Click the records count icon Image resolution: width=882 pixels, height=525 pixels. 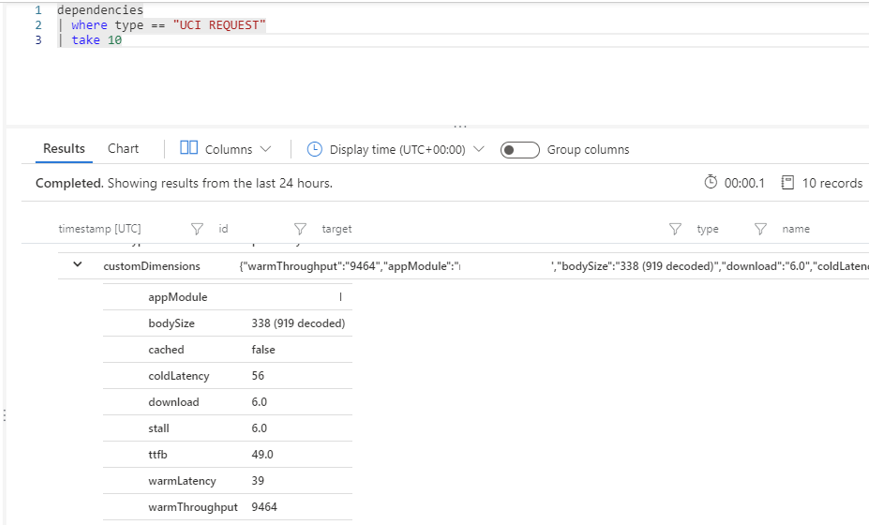click(788, 182)
